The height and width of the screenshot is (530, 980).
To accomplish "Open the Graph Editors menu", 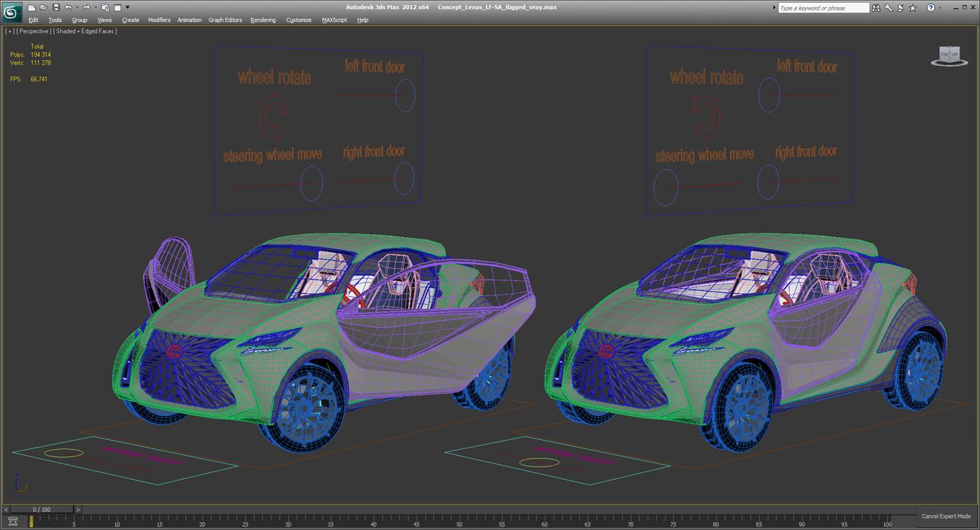I will (225, 20).
